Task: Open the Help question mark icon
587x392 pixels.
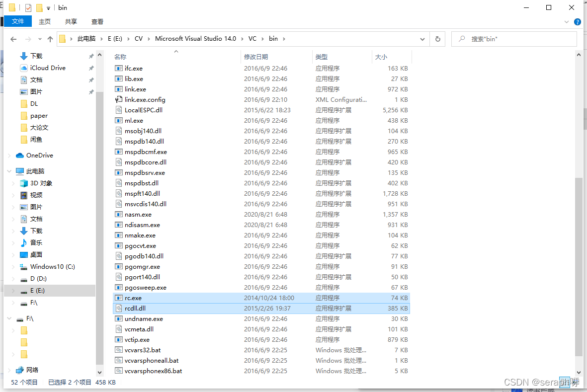Action: [578, 22]
